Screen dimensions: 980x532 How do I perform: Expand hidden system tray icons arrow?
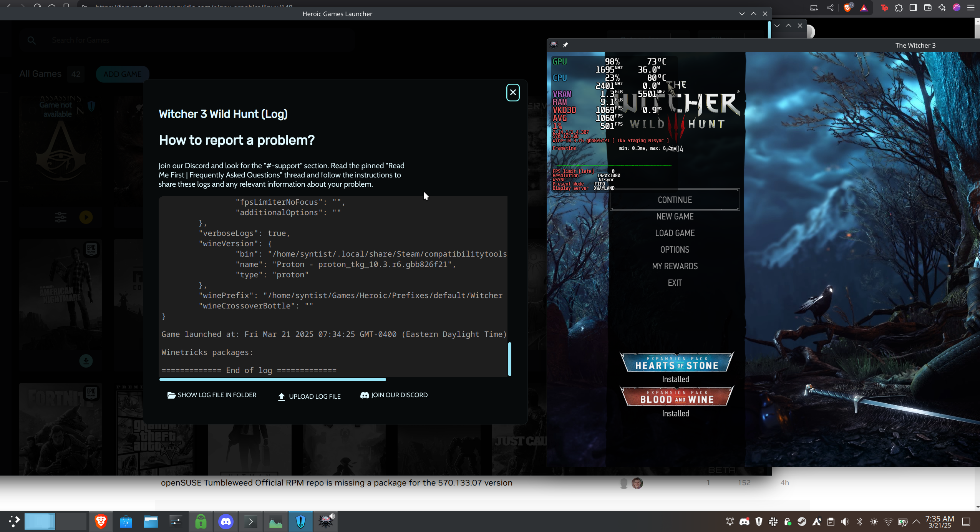pyautogui.click(x=916, y=522)
